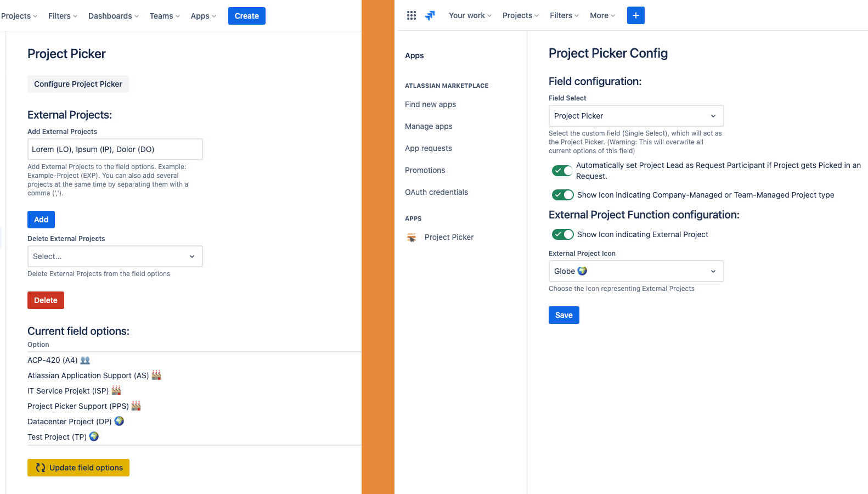
Task: Click the globe icon next to Test Project (TP)
Action: tap(94, 436)
